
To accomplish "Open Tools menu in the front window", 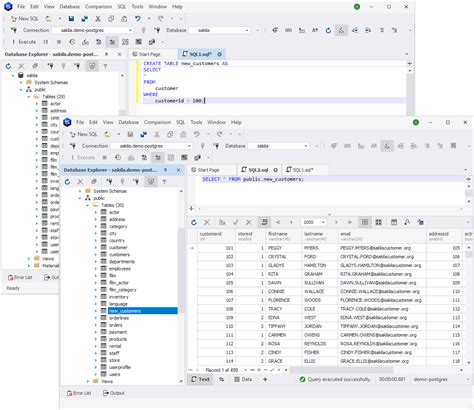I will pos(196,122).
